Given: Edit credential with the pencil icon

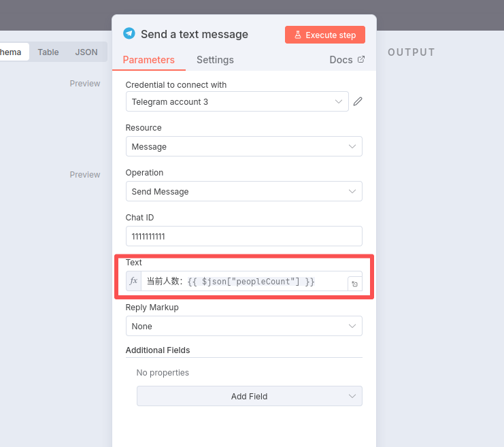Looking at the screenshot, I should pyautogui.click(x=358, y=101).
